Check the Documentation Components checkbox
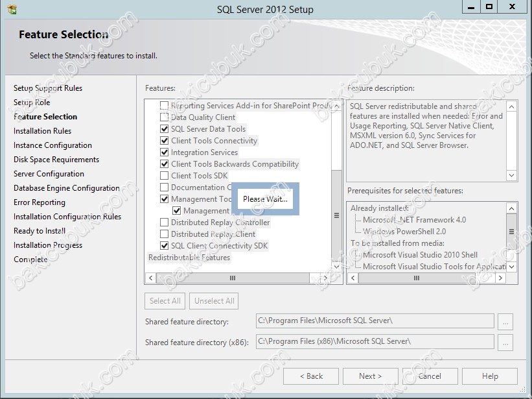532x399 pixels. pyautogui.click(x=164, y=187)
